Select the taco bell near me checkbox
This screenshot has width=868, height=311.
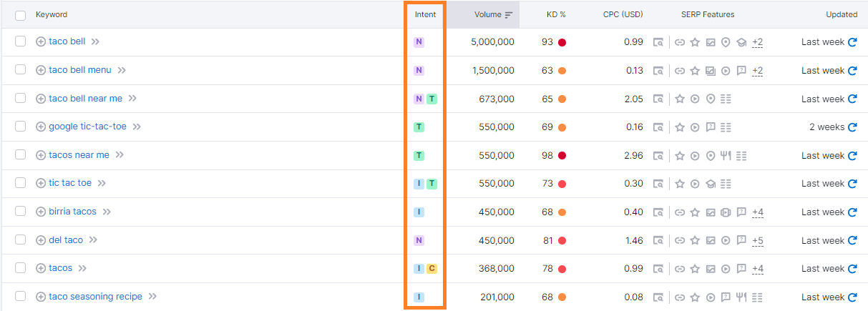pyautogui.click(x=20, y=98)
